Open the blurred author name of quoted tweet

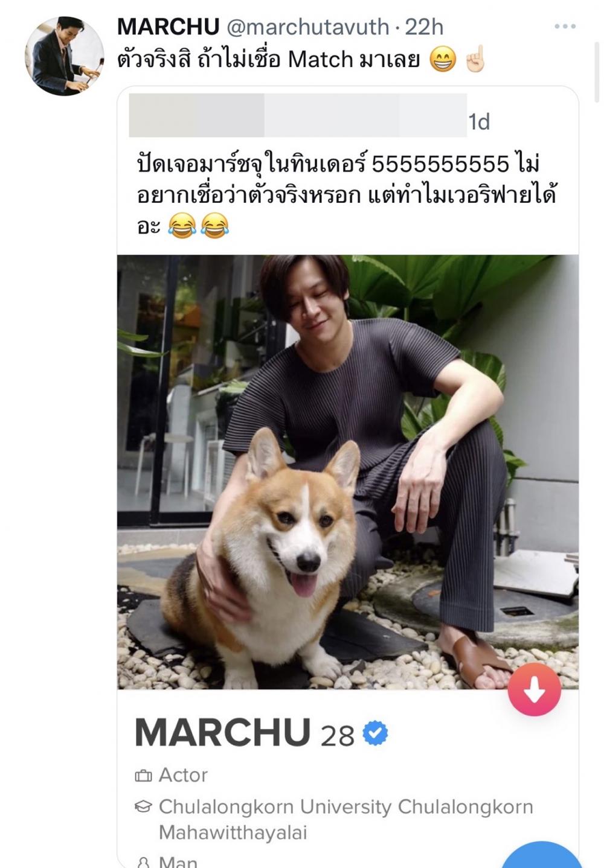298,115
